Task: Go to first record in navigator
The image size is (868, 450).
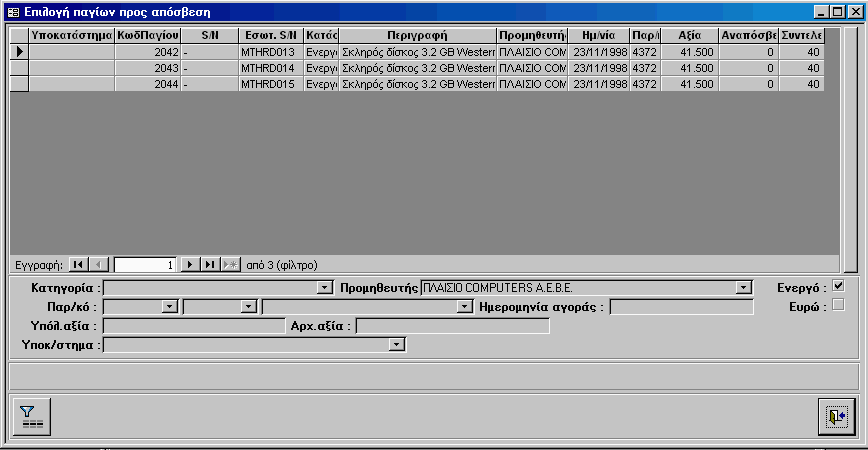Action: 79,265
